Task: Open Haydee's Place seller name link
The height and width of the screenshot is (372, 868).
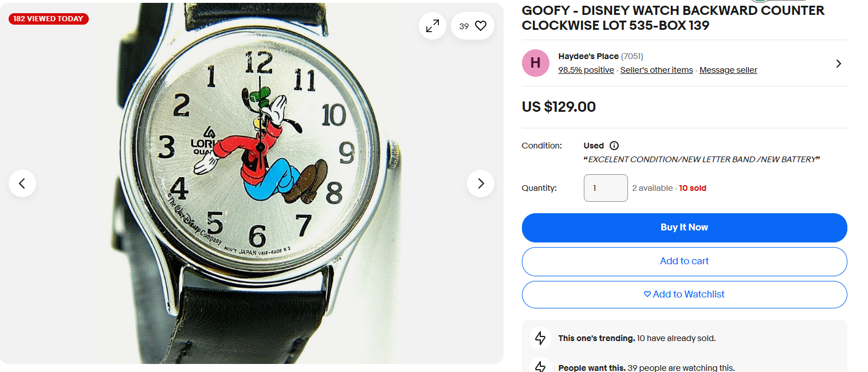Action: coord(588,56)
